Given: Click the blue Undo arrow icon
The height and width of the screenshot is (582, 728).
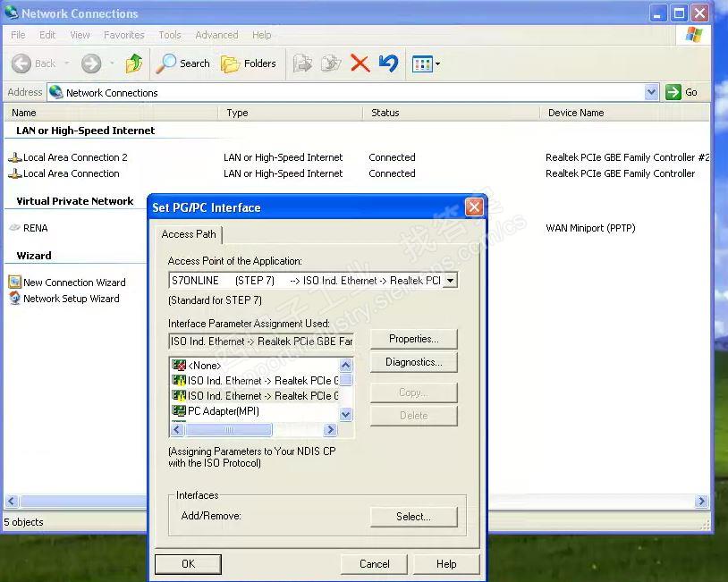Looking at the screenshot, I should click(389, 63).
